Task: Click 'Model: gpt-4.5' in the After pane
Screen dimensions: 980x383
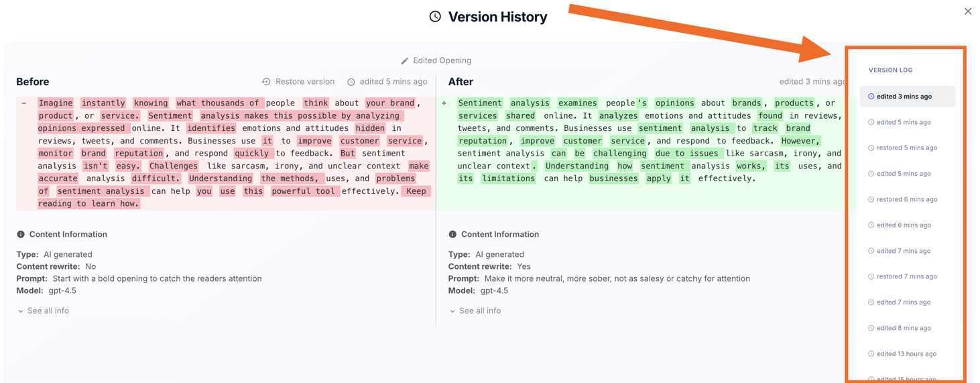Action: (x=478, y=290)
